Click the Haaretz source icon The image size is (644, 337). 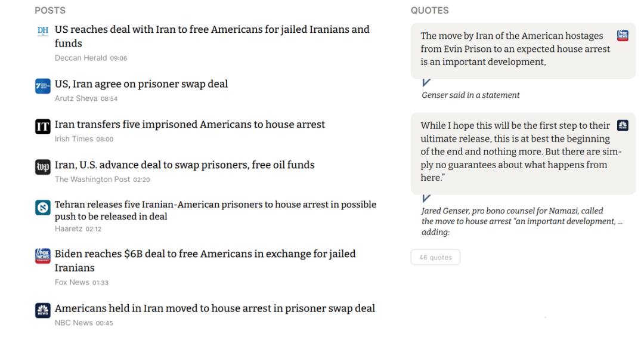coord(42,208)
